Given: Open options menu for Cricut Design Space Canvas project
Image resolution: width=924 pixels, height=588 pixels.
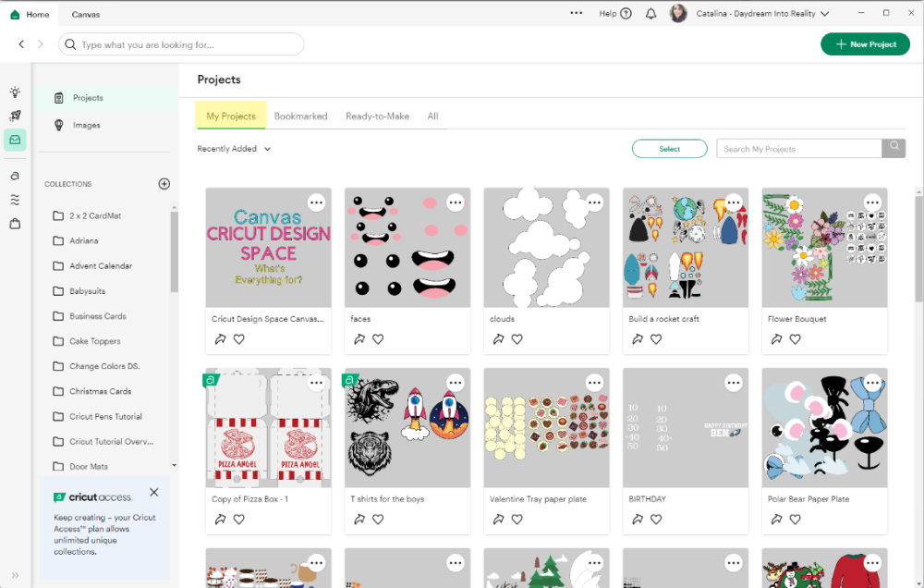Looking at the screenshot, I should [316, 202].
